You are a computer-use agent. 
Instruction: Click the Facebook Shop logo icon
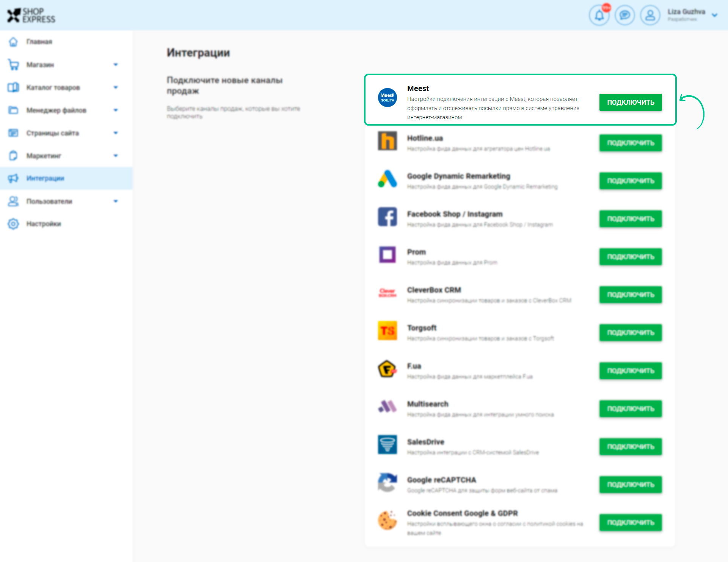(387, 217)
